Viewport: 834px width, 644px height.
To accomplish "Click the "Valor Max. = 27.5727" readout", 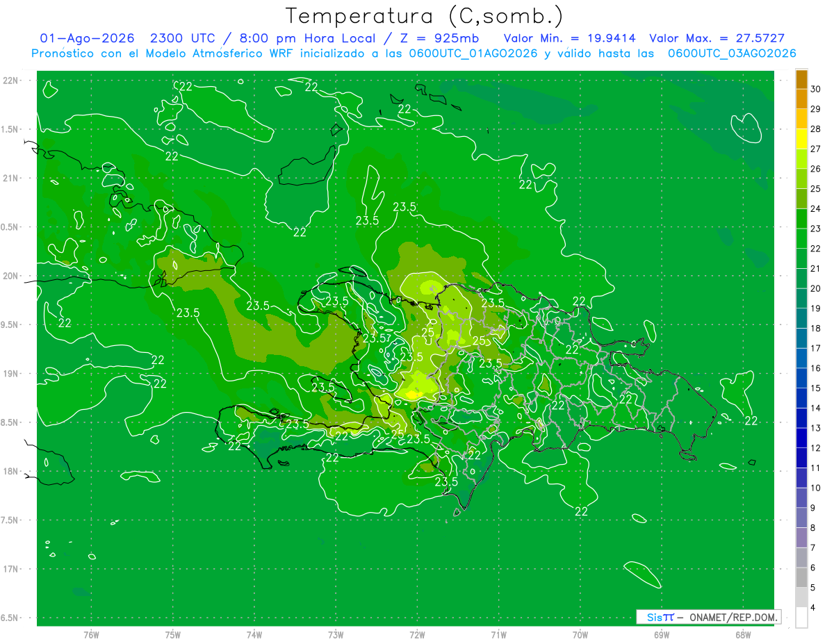I will click(717, 38).
